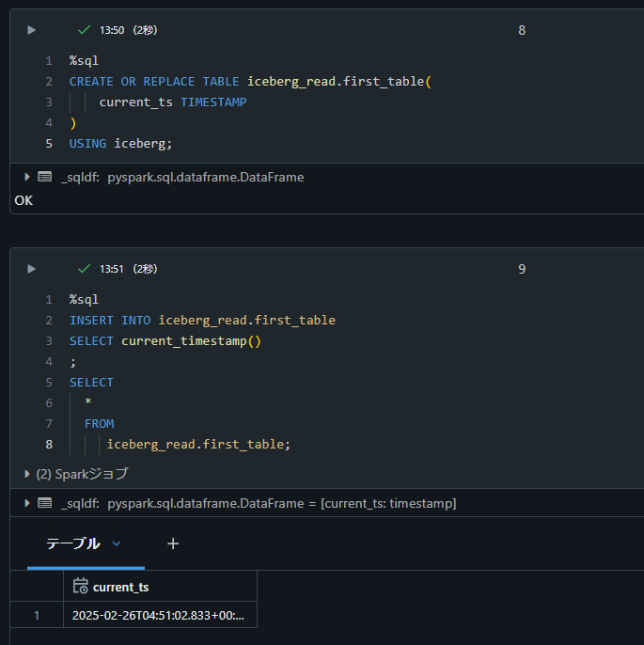Click the standalone SELECT on line 5 of cell 9
This screenshot has height=645, width=644.
(x=91, y=382)
